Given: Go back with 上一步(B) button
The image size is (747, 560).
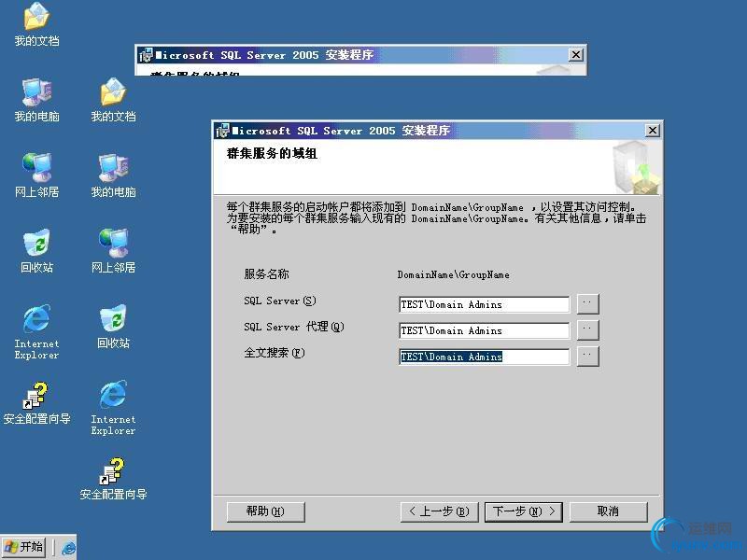Looking at the screenshot, I should tap(439, 511).
